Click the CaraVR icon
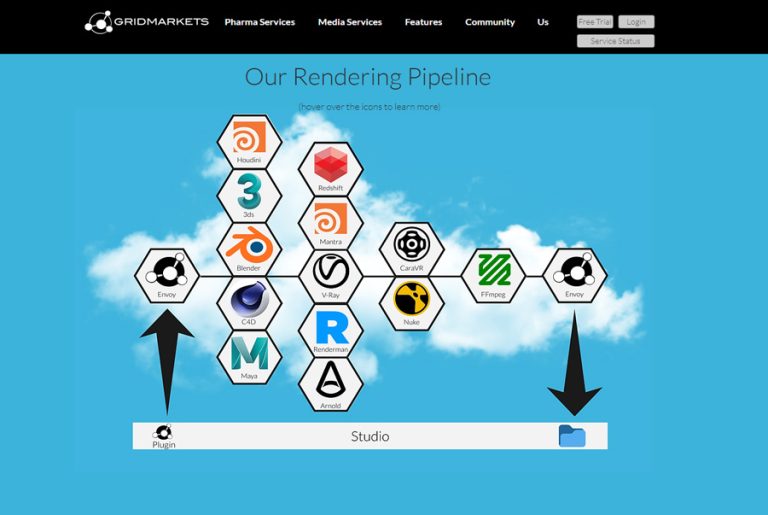The width and height of the screenshot is (768, 515). click(x=411, y=246)
